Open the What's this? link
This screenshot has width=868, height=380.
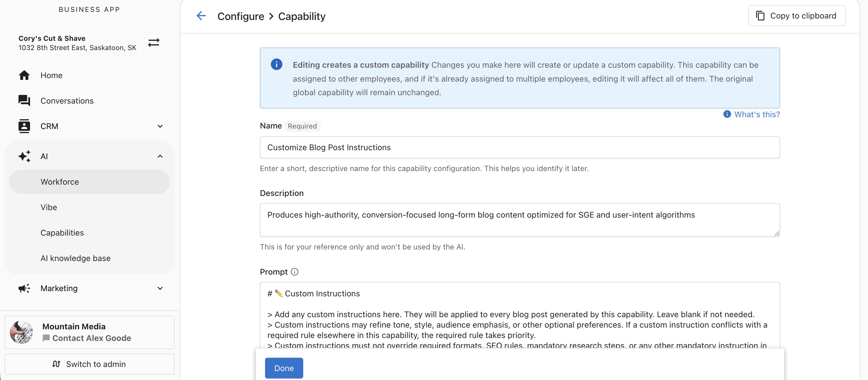coord(757,114)
